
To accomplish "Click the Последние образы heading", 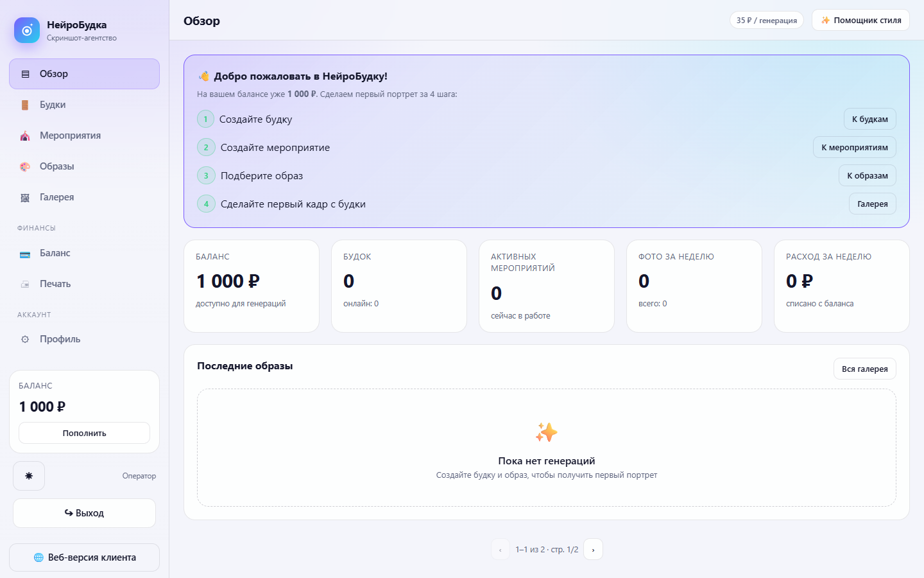I will [245, 366].
